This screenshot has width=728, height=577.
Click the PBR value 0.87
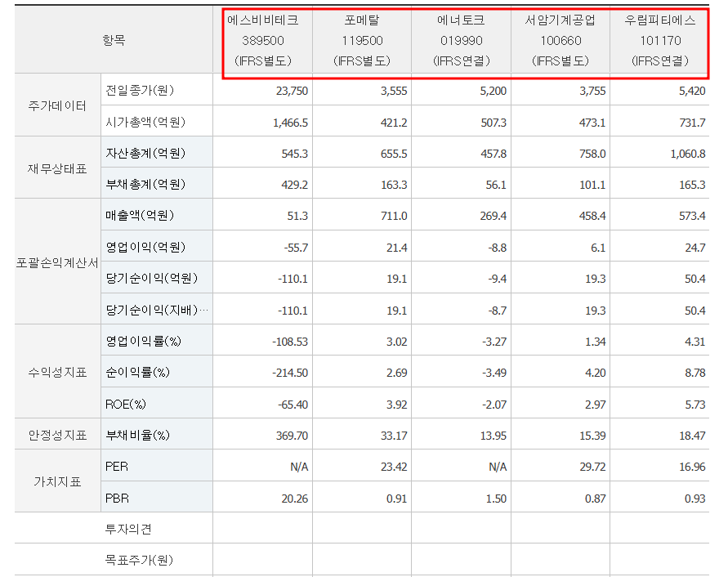(595, 499)
